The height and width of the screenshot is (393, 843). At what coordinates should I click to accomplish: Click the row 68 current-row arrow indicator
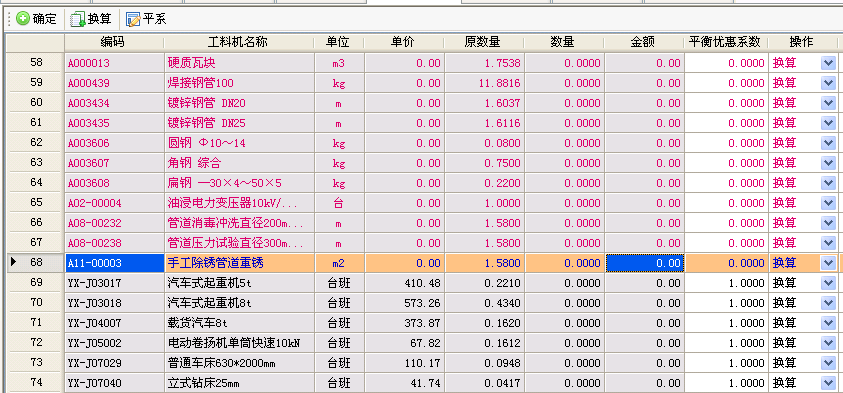coord(13,262)
